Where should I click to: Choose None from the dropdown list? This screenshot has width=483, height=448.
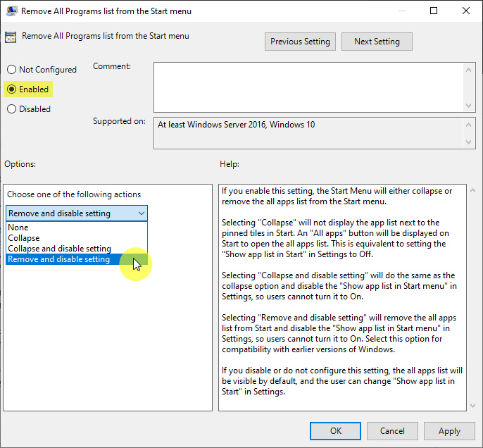18,228
